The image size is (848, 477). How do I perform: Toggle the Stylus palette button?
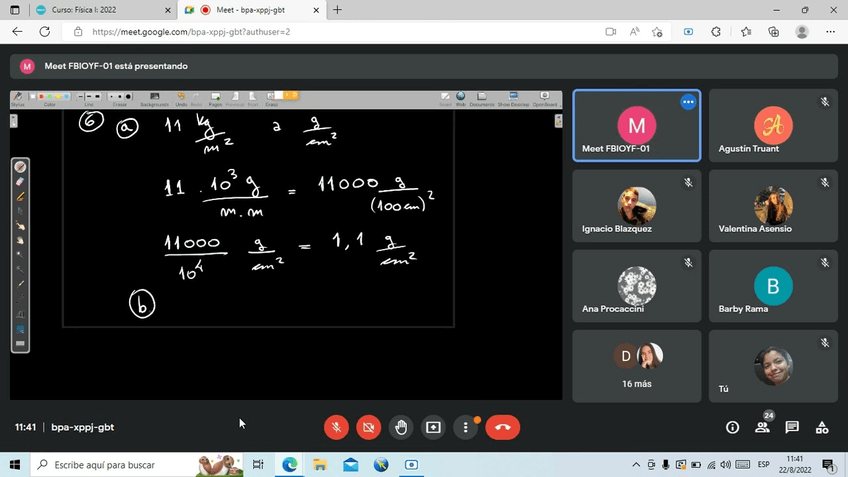click(x=18, y=98)
